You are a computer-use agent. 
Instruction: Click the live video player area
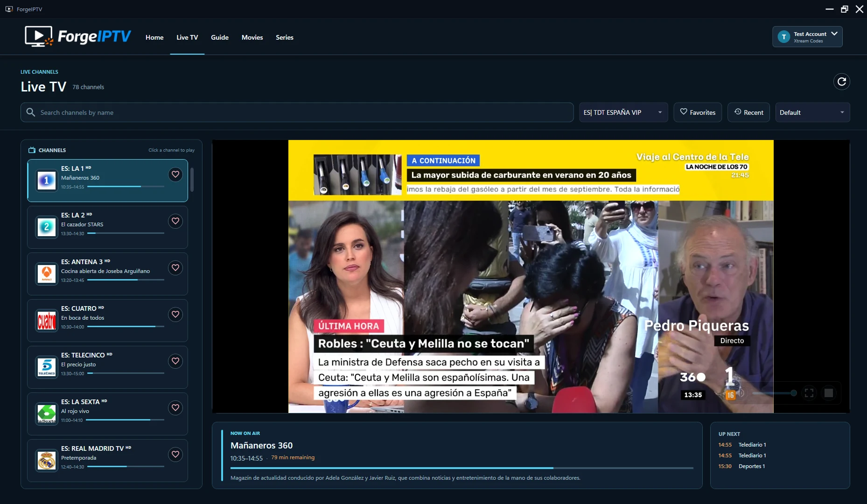click(531, 276)
